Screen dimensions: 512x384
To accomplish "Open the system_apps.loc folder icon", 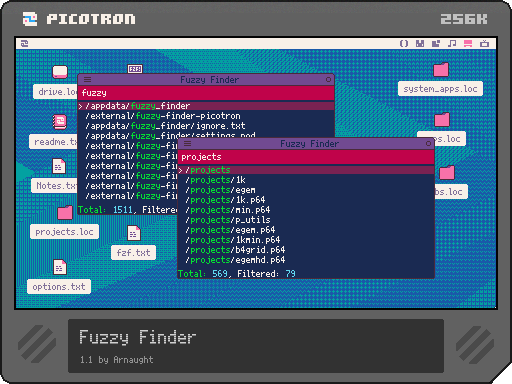I will pos(441,70).
